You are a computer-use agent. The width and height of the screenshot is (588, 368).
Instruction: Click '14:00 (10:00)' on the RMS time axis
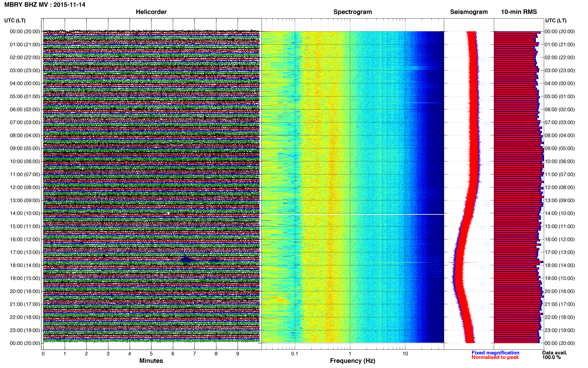point(560,213)
